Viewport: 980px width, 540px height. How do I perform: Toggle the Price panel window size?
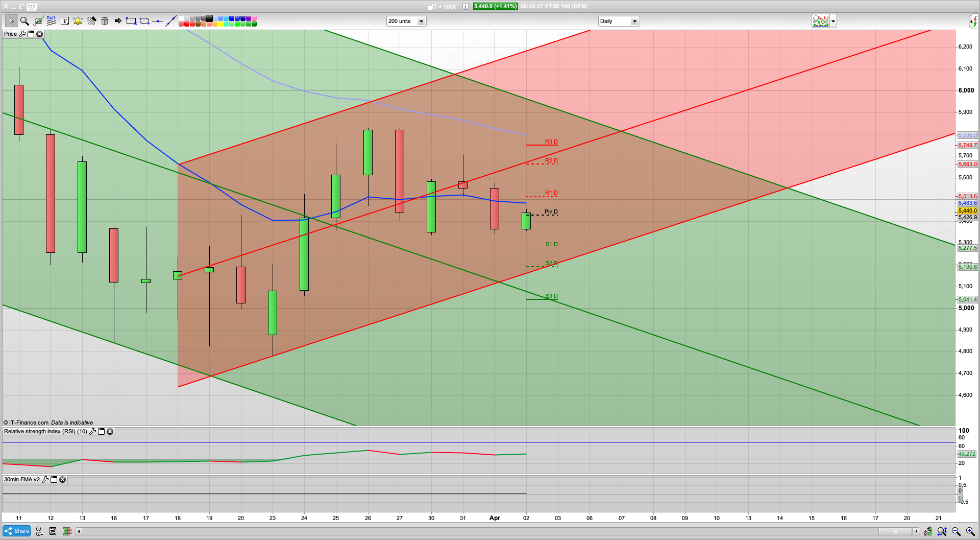[31, 34]
